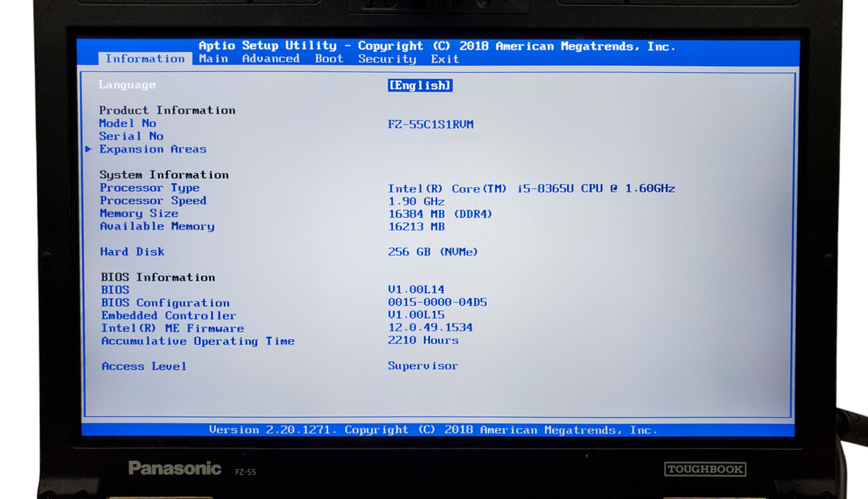The width and height of the screenshot is (868, 499).
Task: Select the Memory Size label
Action: pyautogui.click(x=139, y=213)
